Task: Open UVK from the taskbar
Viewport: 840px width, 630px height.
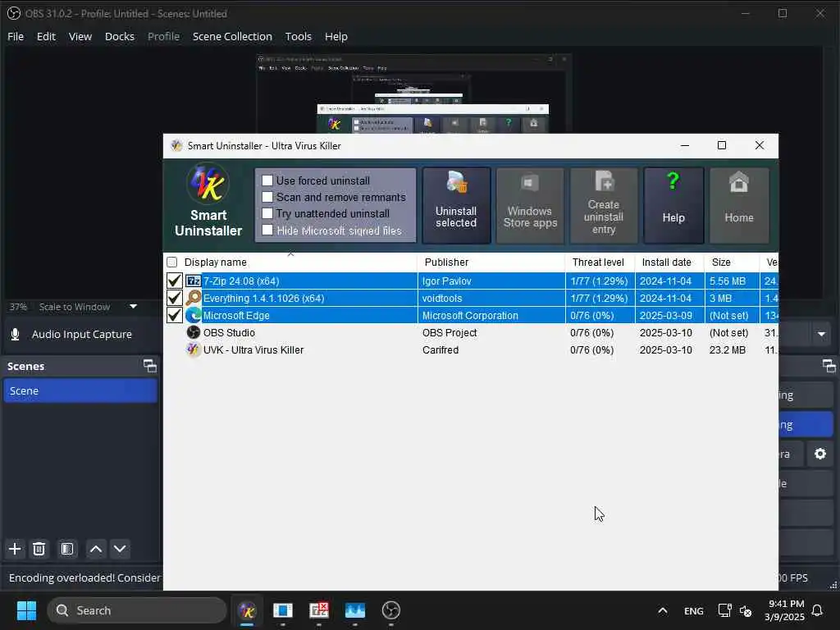Action: (x=247, y=610)
